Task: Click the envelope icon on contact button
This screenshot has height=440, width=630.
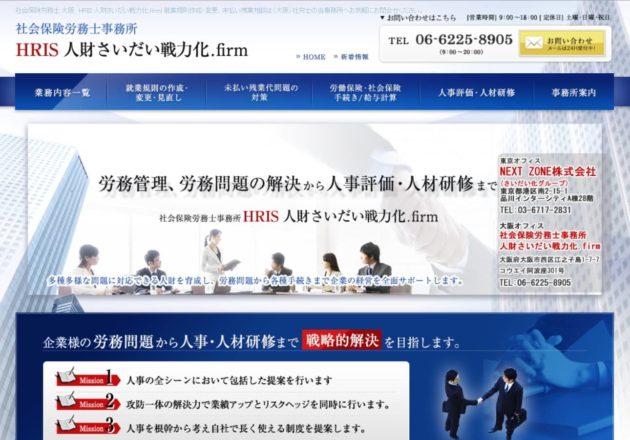Action: (x=534, y=43)
